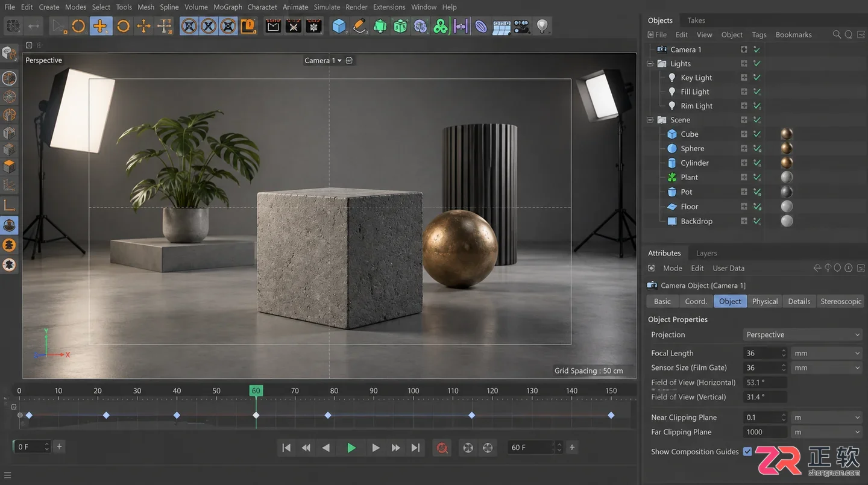The image size is (868, 485).
Task: Open Edit Render Settings clapperboard icon
Action: 313,26
